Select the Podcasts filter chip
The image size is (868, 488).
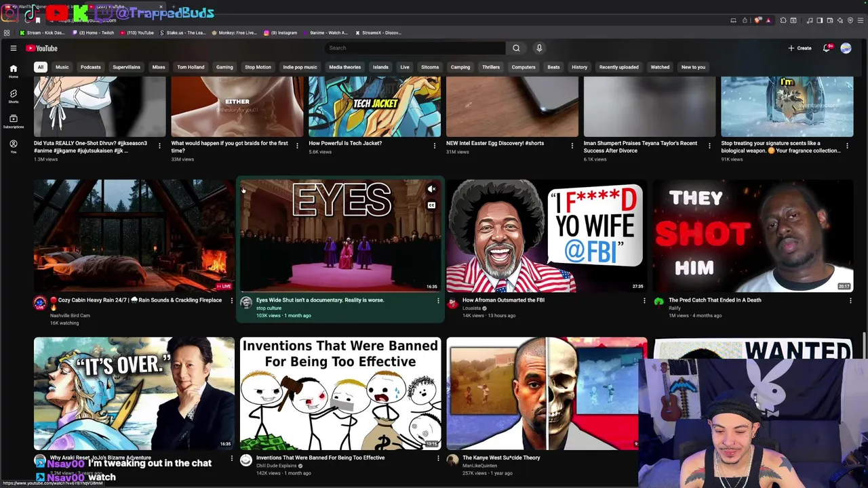tap(90, 67)
